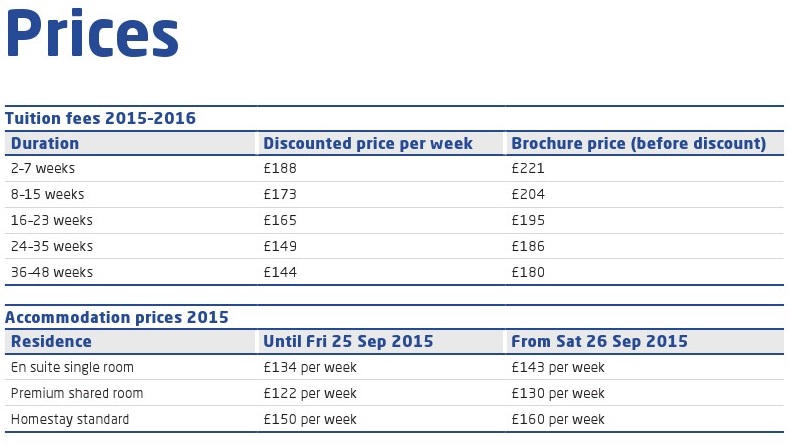Click the Until Fri 25 Sep 2015 header
The image size is (789, 445).
pos(348,341)
